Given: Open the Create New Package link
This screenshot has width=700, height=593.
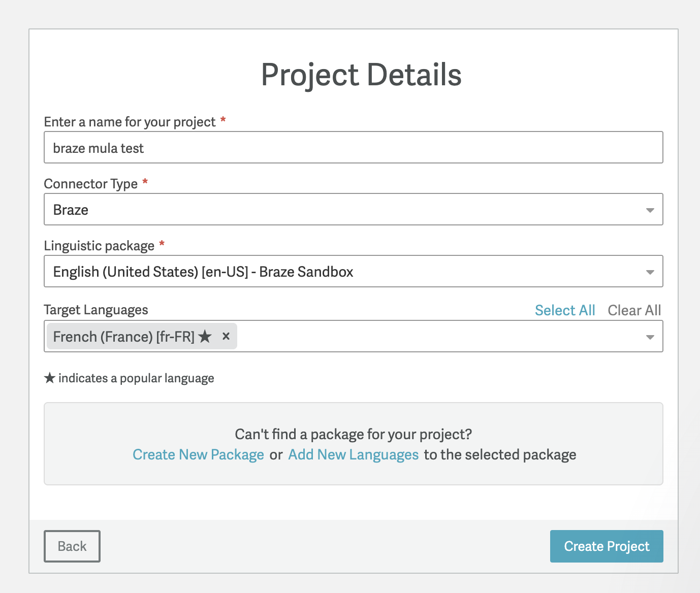Looking at the screenshot, I should click(x=198, y=454).
